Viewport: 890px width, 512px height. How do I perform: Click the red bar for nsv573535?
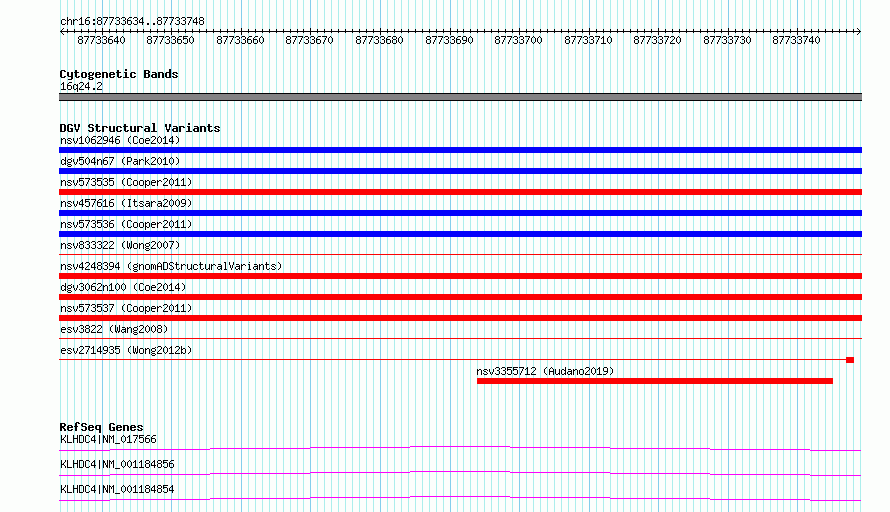(460, 192)
